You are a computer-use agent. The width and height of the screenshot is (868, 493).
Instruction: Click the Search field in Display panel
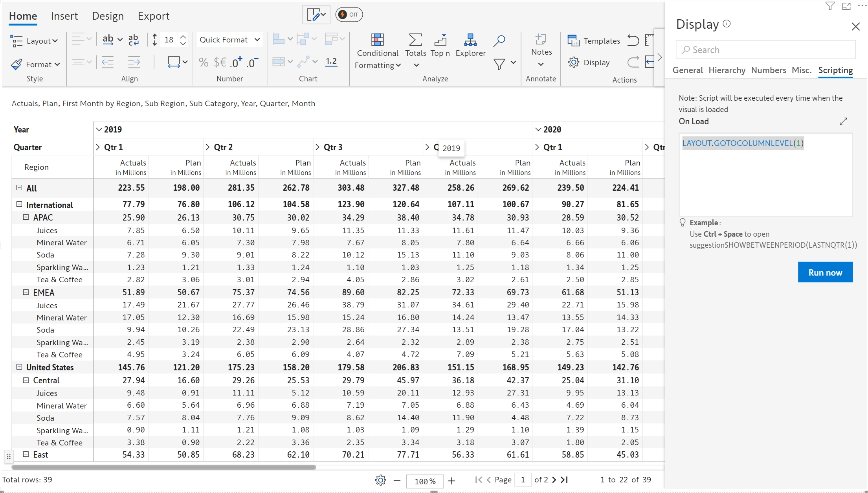pyautogui.click(x=765, y=50)
